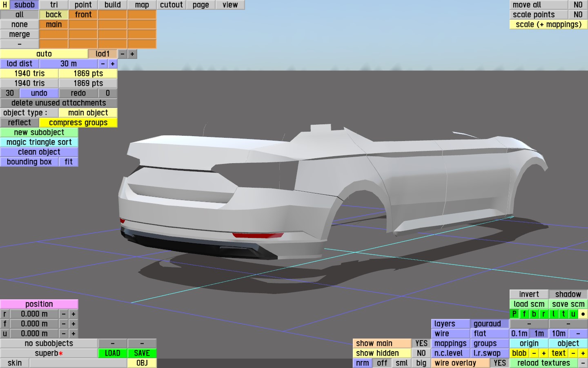The width and height of the screenshot is (588, 368).
Task: Enlarge the blob size with plus
Action: (544, 353)
